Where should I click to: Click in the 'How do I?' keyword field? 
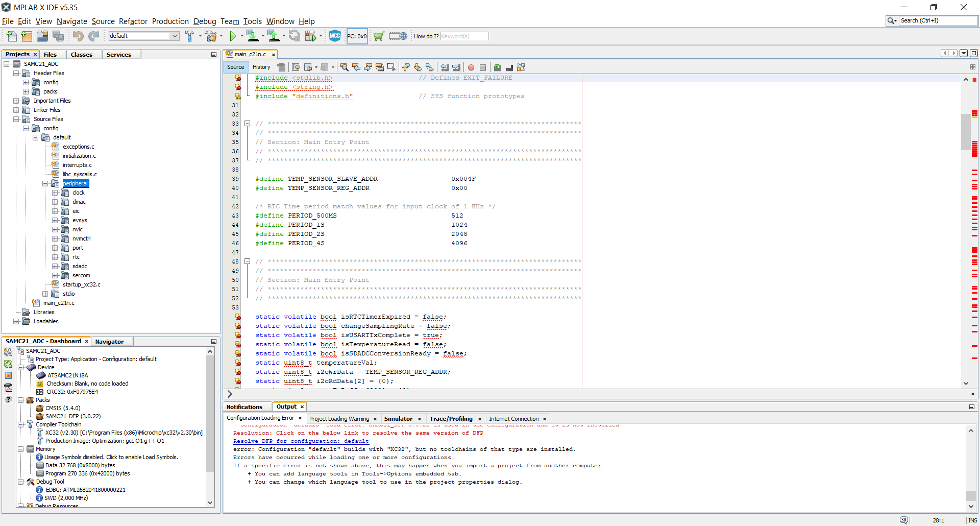(x=464, y=36)
